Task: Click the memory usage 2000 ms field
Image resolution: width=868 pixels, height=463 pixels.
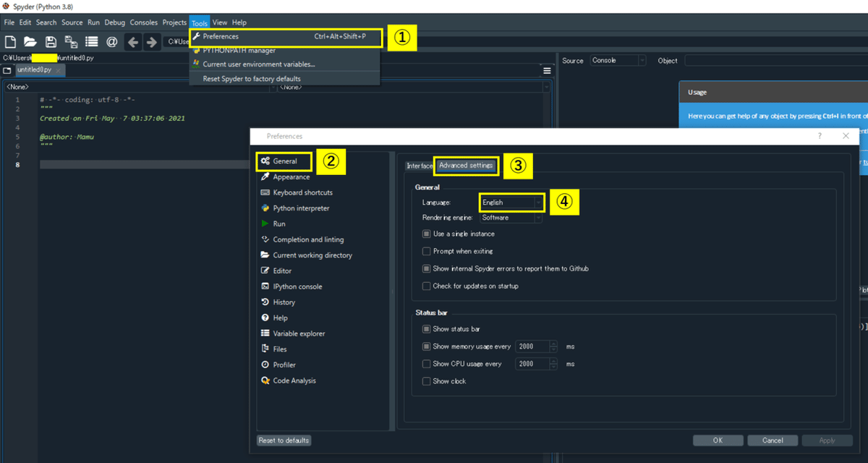Action: 532,347
